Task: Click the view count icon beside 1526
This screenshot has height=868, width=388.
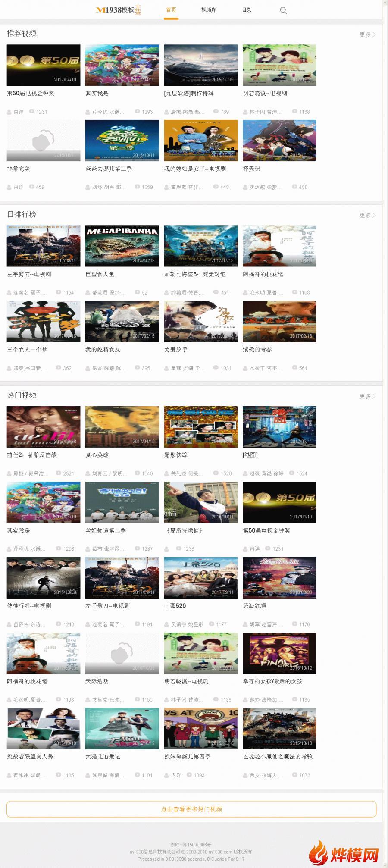Action: (216, 473)
